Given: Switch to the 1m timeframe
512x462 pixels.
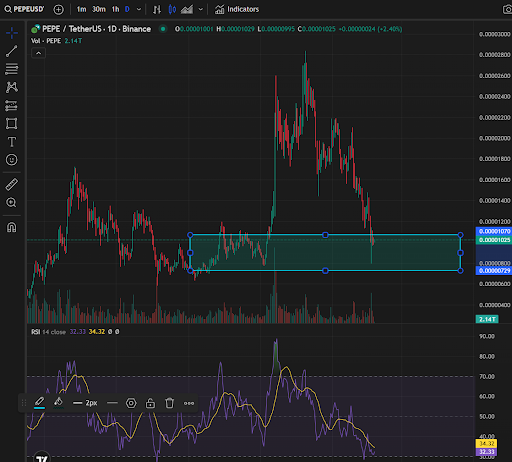Looking at the screenshot, I should (x=81, y=9).
